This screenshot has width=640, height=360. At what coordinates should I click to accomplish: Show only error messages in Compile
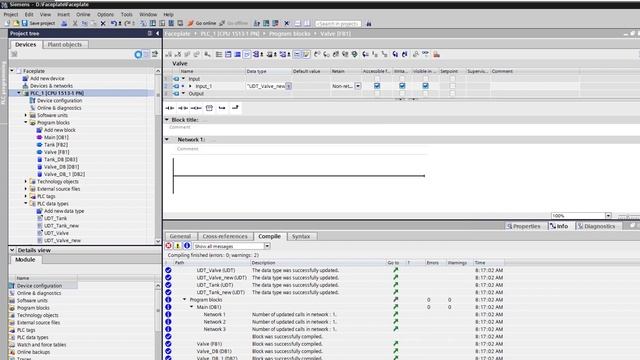[x=169, y=246]
